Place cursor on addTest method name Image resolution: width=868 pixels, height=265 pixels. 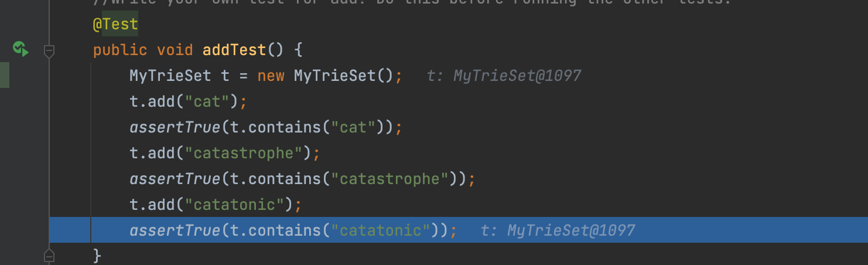click(234, 50)
